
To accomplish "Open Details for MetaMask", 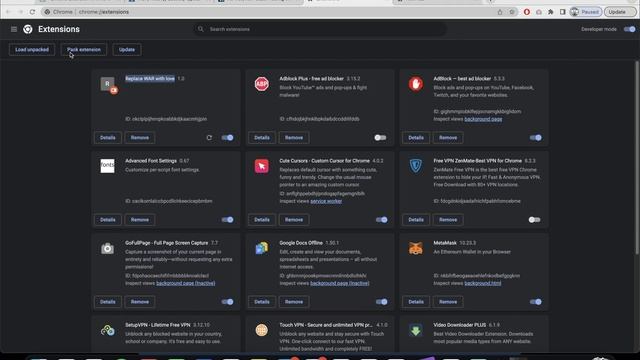I will point(416,302).
